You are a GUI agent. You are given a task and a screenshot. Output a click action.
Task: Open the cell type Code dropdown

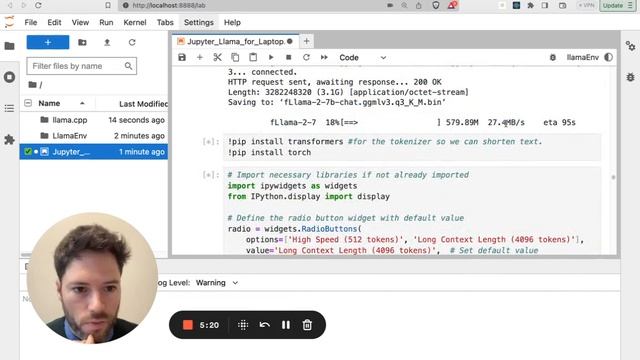(362, 58)
